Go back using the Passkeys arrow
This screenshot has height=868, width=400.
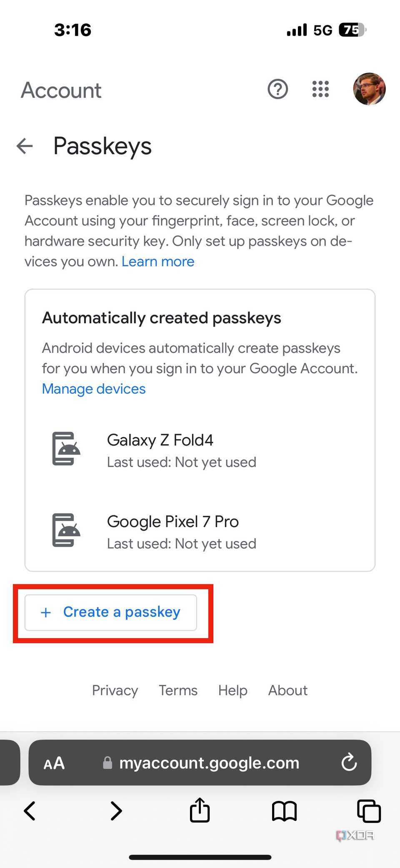[x=25, y=146]
